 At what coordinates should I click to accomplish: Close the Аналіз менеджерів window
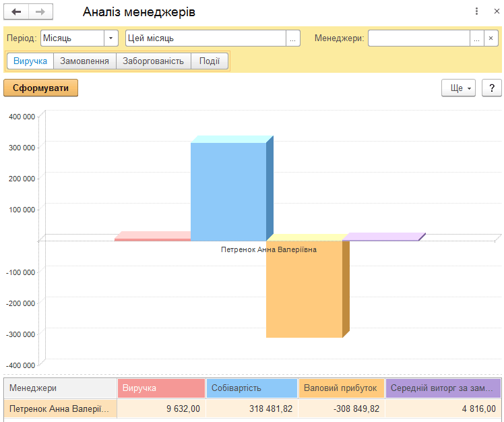[x=497, y=11]
